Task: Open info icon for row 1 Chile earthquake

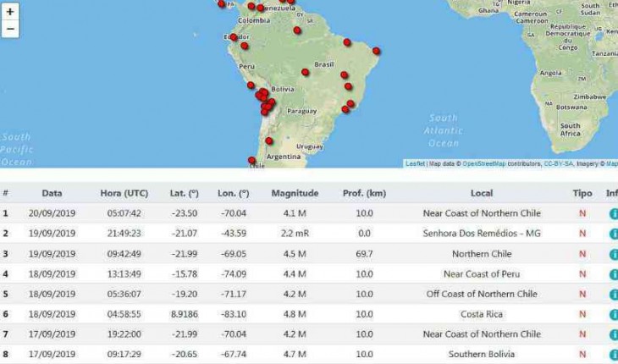Action: pyautogui.click(x=613, y=213)
